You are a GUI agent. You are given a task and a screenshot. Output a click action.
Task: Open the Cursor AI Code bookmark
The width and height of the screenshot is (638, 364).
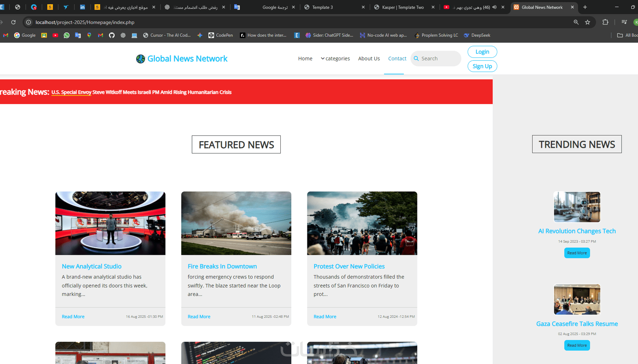tap(167, 35)
